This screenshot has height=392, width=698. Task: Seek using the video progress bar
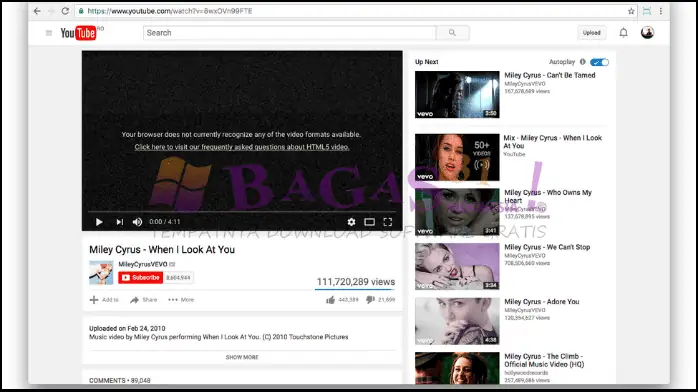click(242, 212)
